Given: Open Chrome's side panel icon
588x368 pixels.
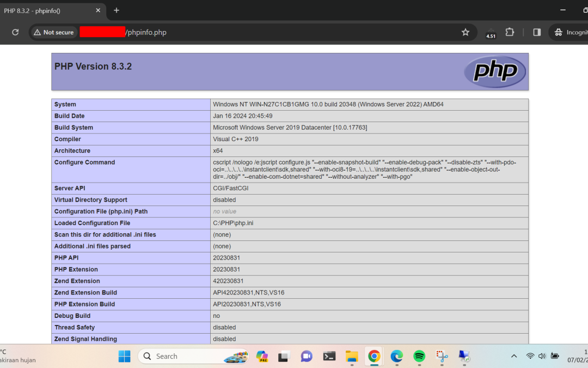Looking at the screenshot, I should click(x=536, y=32).
